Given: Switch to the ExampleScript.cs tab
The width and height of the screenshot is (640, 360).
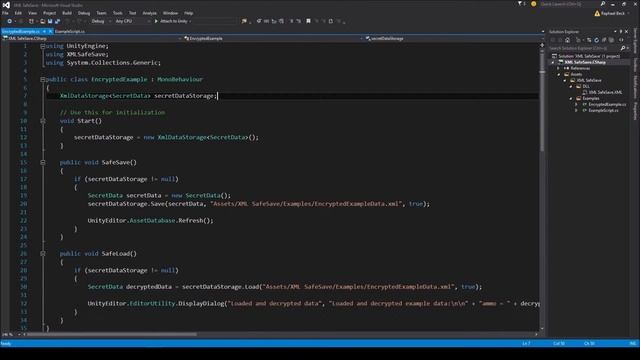Looking at the screenshot, I should [x=70, y=31].
